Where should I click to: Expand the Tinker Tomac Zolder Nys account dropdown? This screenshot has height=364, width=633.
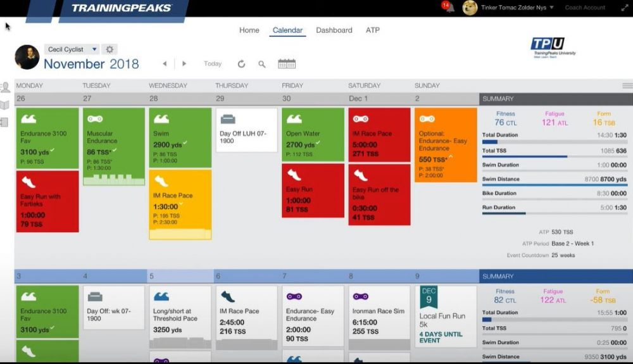coord(551,8)
